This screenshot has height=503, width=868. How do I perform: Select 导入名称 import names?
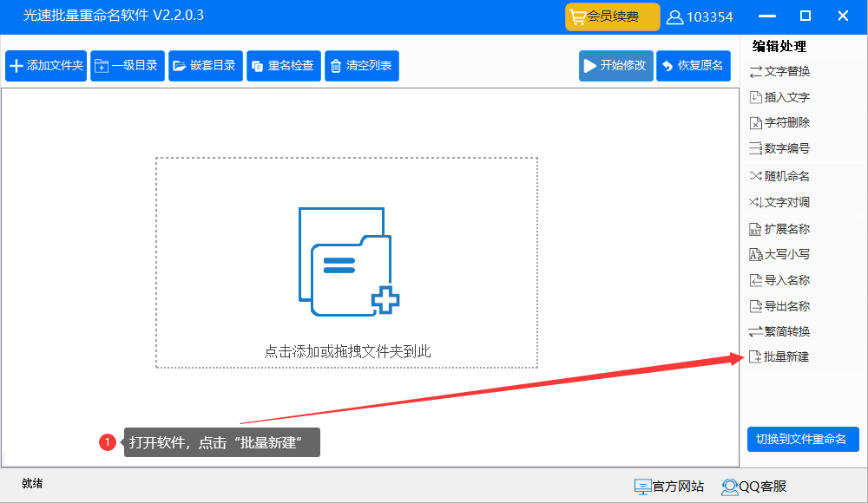779,280
